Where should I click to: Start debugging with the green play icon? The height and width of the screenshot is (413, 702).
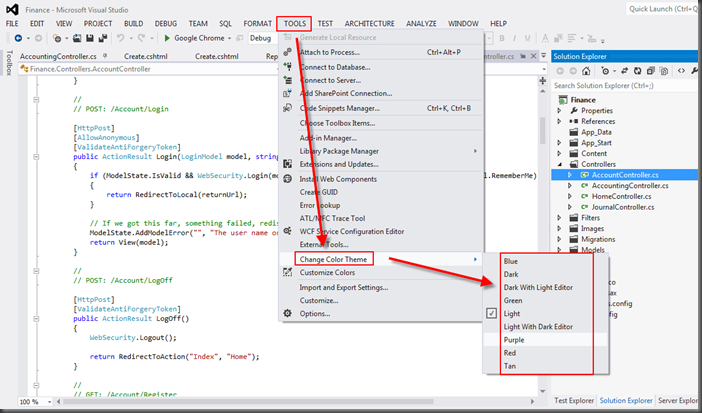(x=167, y=39)
